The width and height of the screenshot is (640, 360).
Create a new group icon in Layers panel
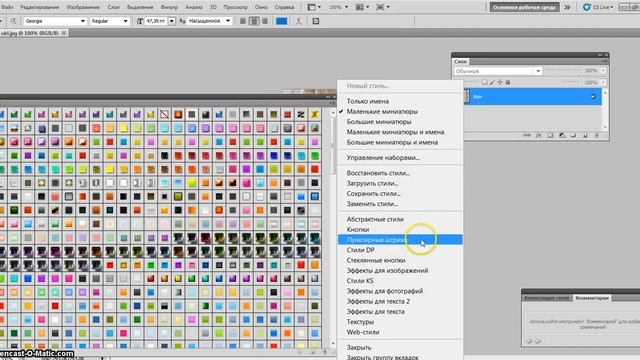coord(573,135)
